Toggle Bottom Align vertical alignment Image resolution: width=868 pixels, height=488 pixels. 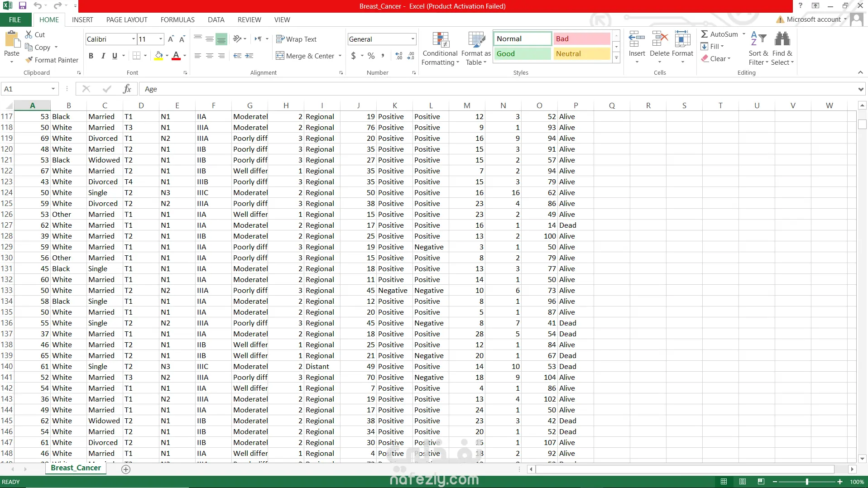click(221, 39)
